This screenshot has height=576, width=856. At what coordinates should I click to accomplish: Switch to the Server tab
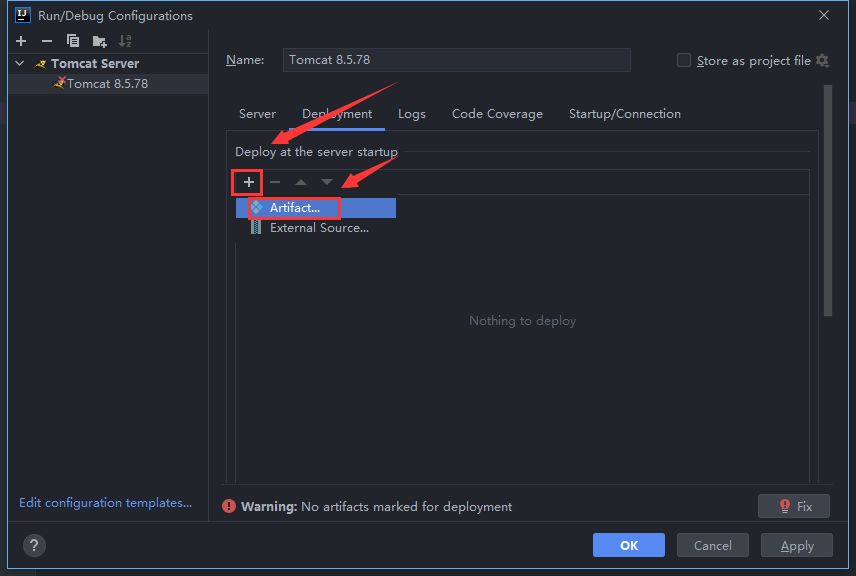click(x=257, y=114)
